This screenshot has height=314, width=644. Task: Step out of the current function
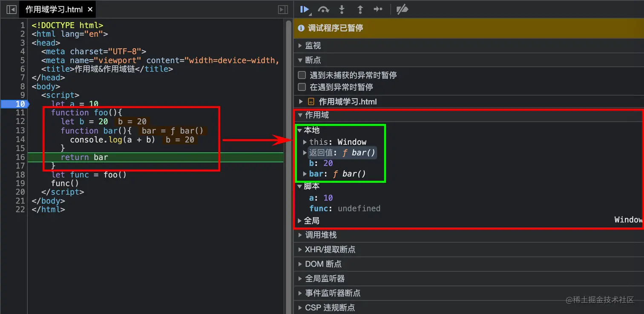[x=360, y=9]
